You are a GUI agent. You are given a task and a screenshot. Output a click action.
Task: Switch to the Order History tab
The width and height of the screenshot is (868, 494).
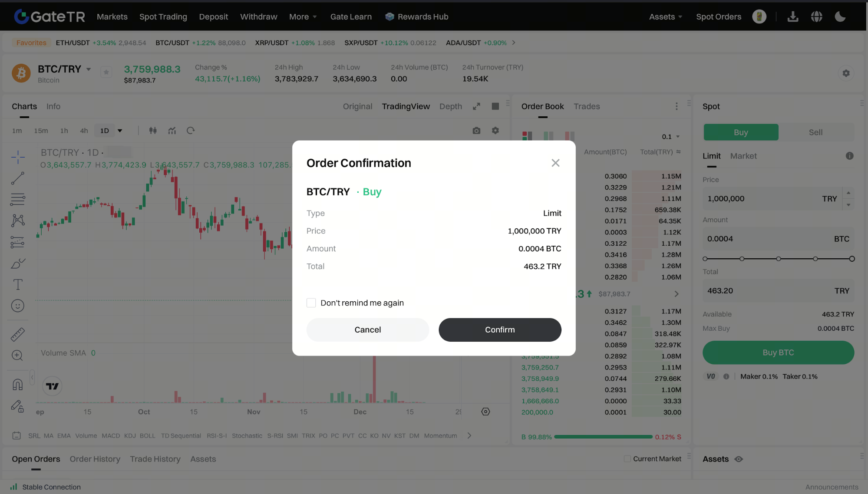point(95,459)
